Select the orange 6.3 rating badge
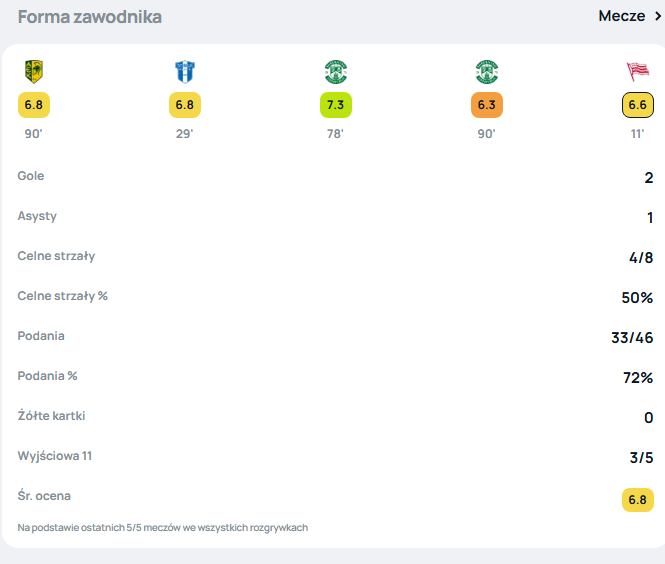Viewport: 665px width, 564px height. point(487,105)
